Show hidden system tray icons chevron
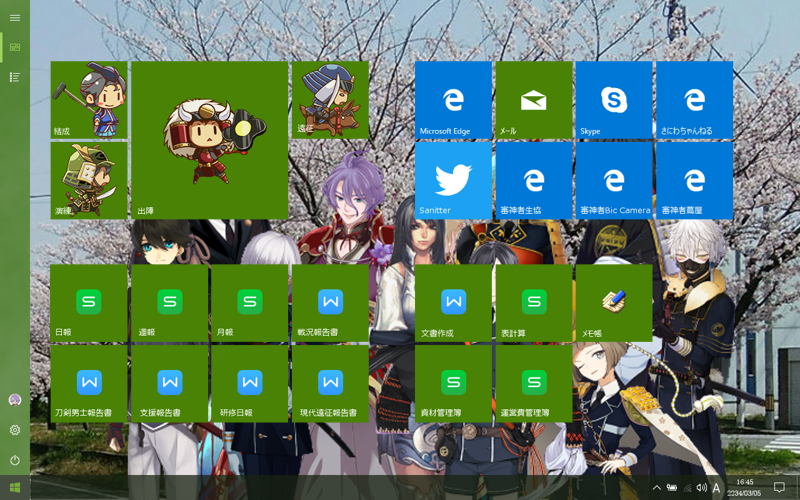This screenshot has height=500, width=800. pyautogui.click(x=656, y=488)
